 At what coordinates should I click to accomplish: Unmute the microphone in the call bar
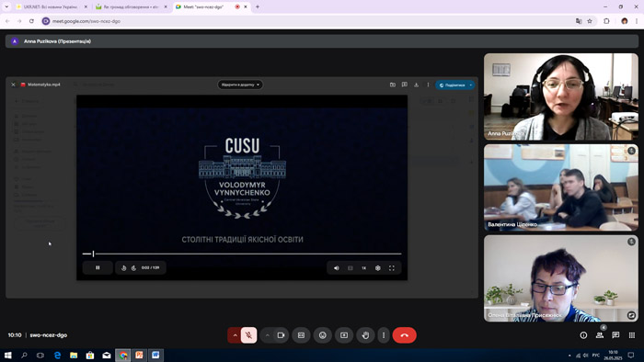pyautogui.click(x=249, y=335)
